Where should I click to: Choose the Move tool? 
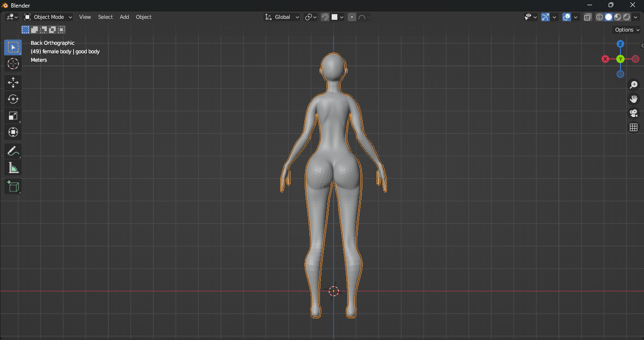click(13, 83)
